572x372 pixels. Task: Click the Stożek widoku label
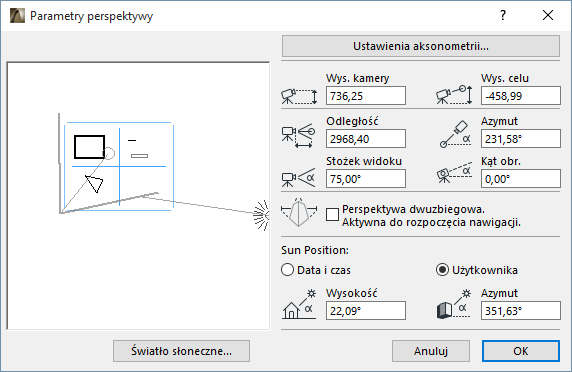(x=364, y=161)
